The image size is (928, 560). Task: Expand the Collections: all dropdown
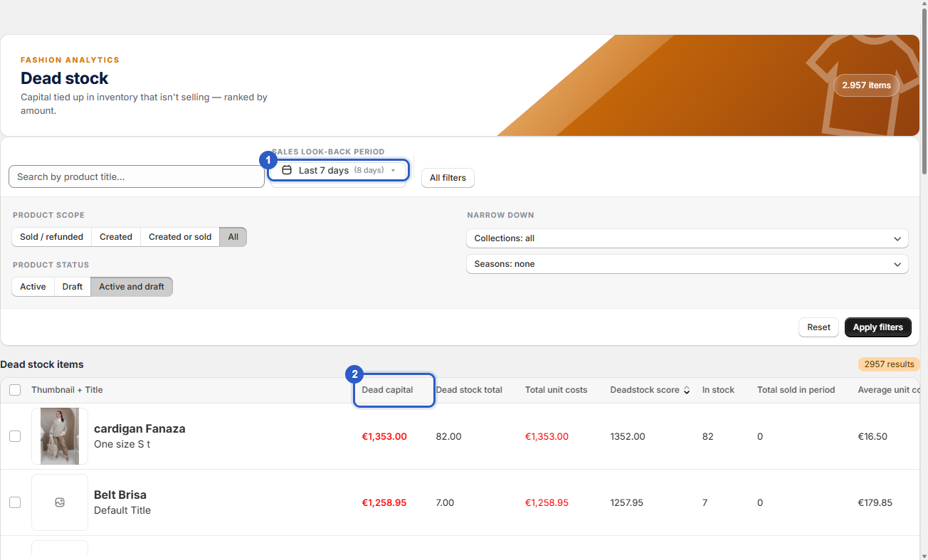[687, 238]
